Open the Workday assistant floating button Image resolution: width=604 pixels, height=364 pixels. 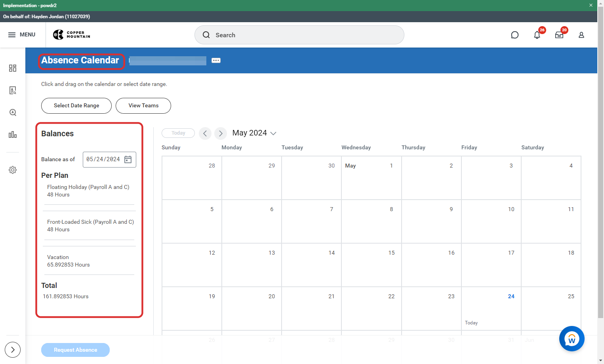point(572,339)
